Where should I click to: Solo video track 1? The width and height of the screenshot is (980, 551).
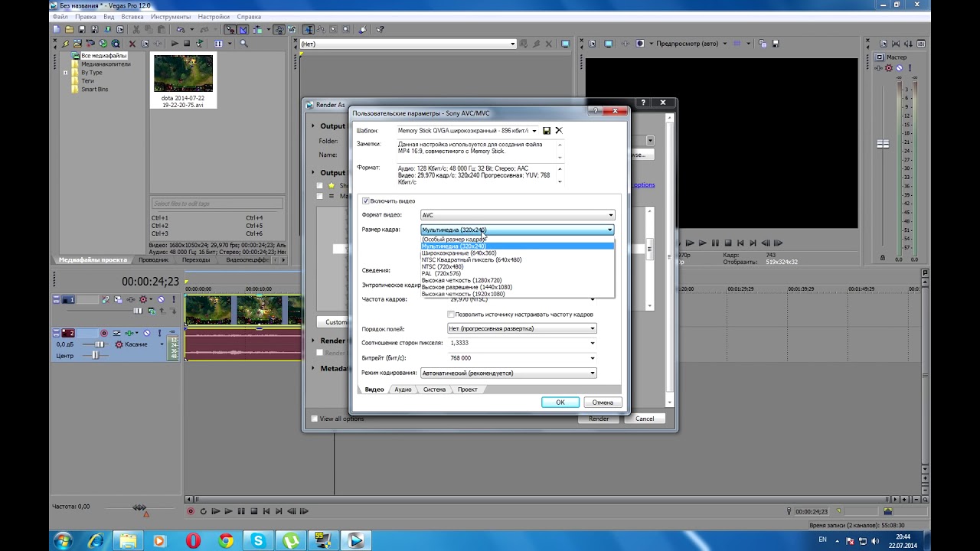(x=174, y=299)
